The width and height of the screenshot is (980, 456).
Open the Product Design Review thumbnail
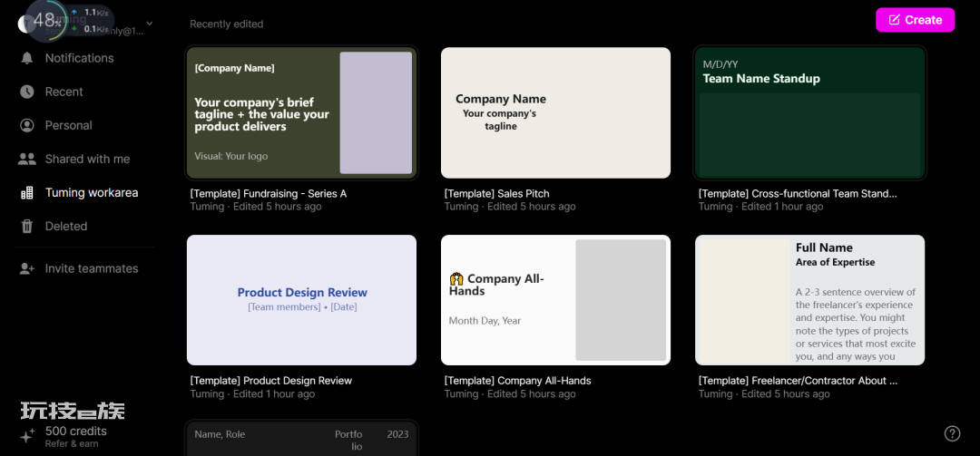coord(301,300)
